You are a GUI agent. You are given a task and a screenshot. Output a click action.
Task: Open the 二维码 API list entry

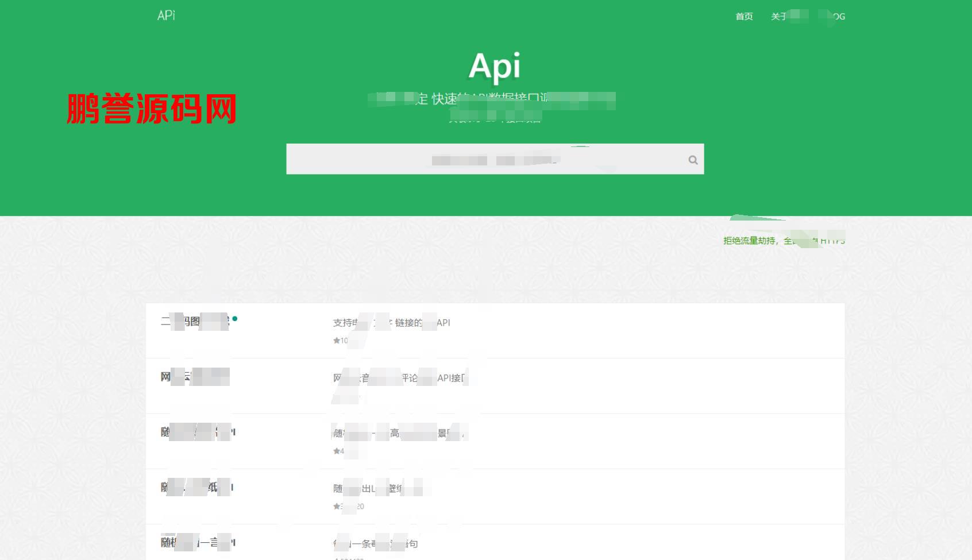coord(196,321)
